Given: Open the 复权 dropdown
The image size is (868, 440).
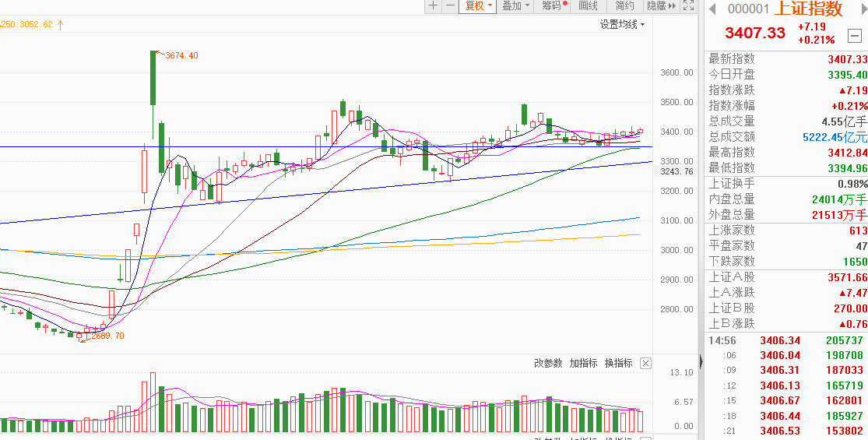Looking at the screenshot, I should pos(478,6).
